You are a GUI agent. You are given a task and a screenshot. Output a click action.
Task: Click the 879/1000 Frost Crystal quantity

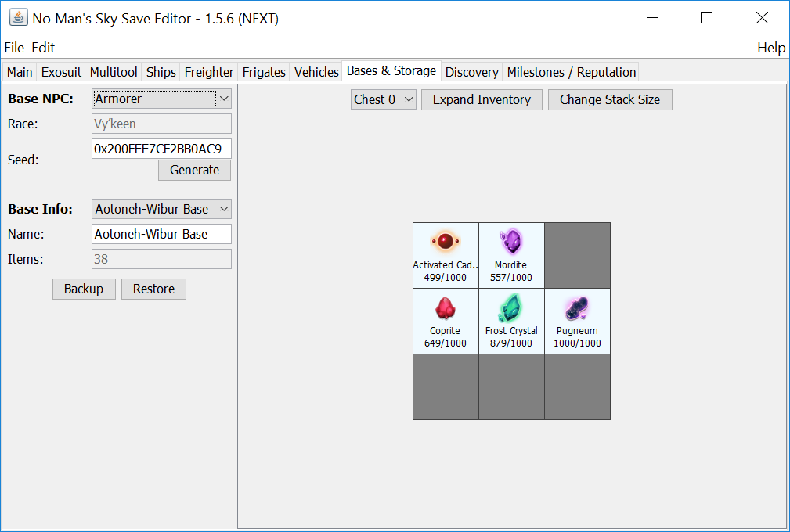[x=511, y=343]
